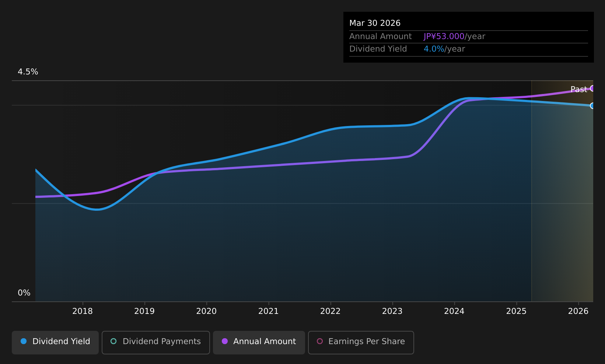The height and width of the screenshot is (364, 605).
Task: Click the Dividend Yield tooltip row label
Action: point(378,49)
